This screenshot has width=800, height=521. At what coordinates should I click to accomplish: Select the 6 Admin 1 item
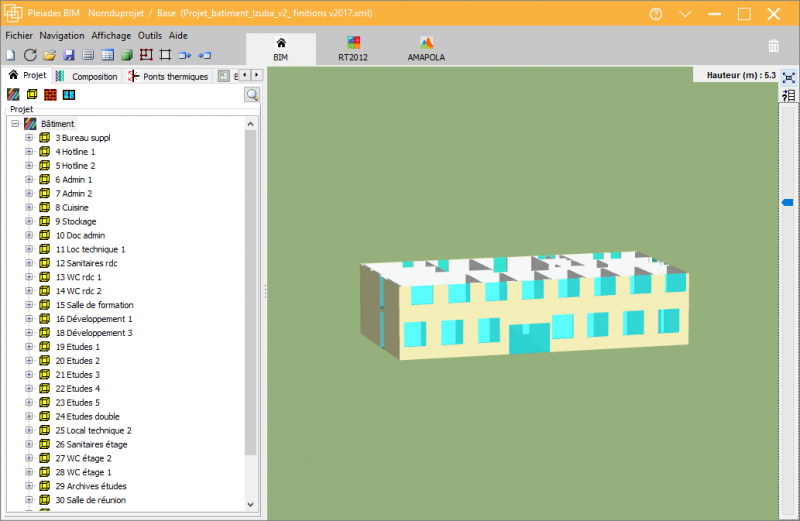(73, 180)
